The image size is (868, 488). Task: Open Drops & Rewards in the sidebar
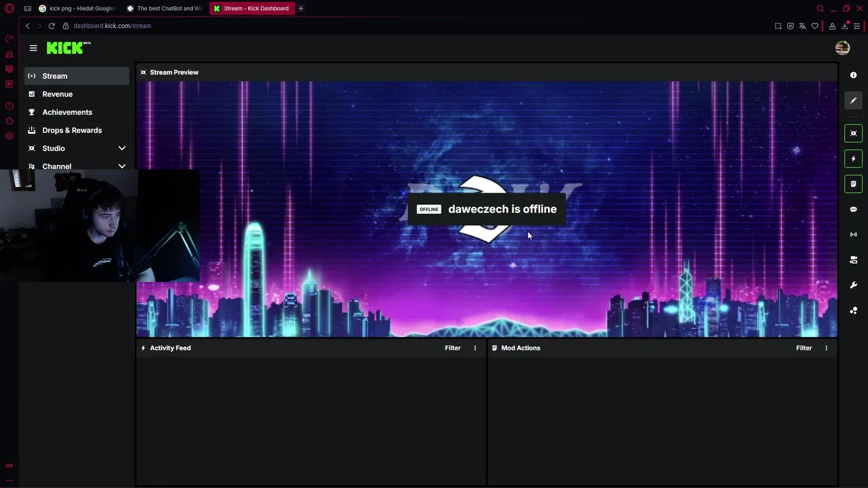point(77,130)
